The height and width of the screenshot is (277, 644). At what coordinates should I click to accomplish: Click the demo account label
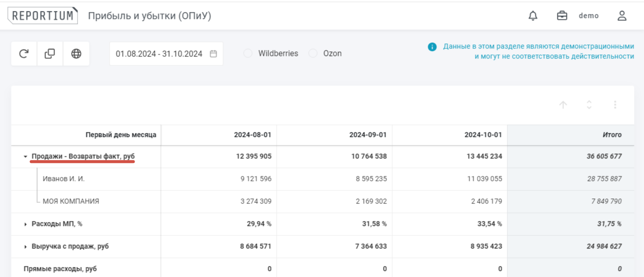[588, 16]
